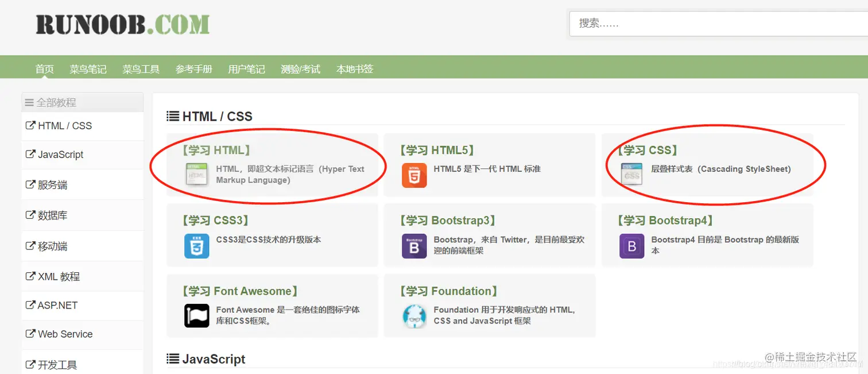Click the Bootstrap4 purple B icon
Viewport: 868px width, 374px height.
[631, 246]
